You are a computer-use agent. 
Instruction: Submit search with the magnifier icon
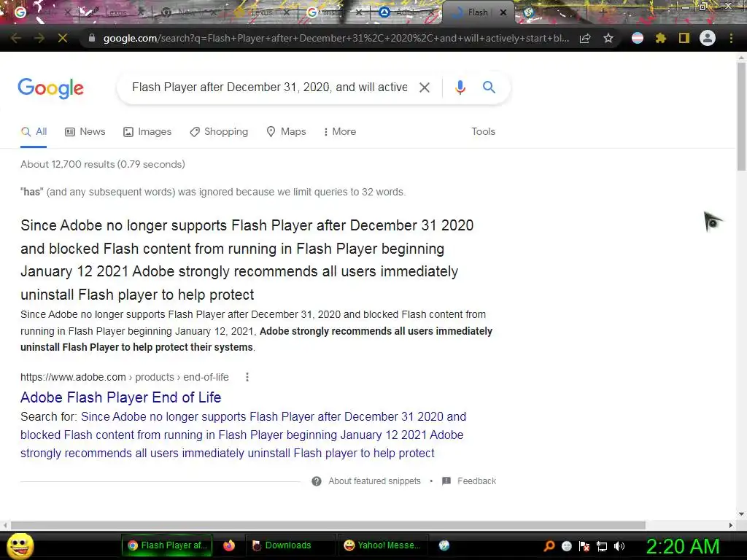coord(489,87)
